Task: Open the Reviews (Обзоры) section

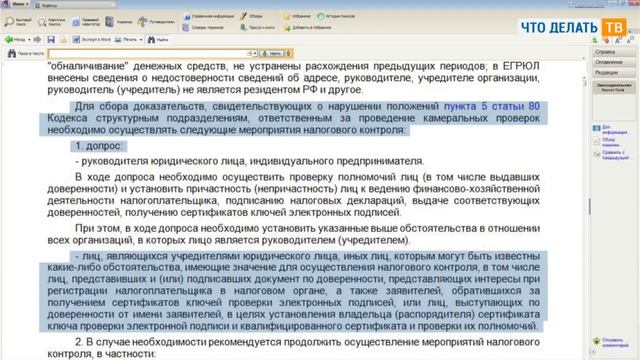Action: coord(251,16)
